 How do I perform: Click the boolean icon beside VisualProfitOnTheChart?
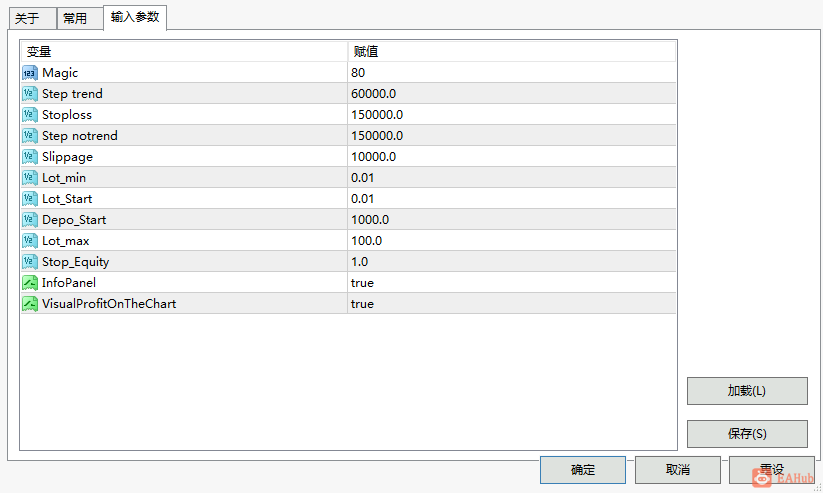coord(30,304)
